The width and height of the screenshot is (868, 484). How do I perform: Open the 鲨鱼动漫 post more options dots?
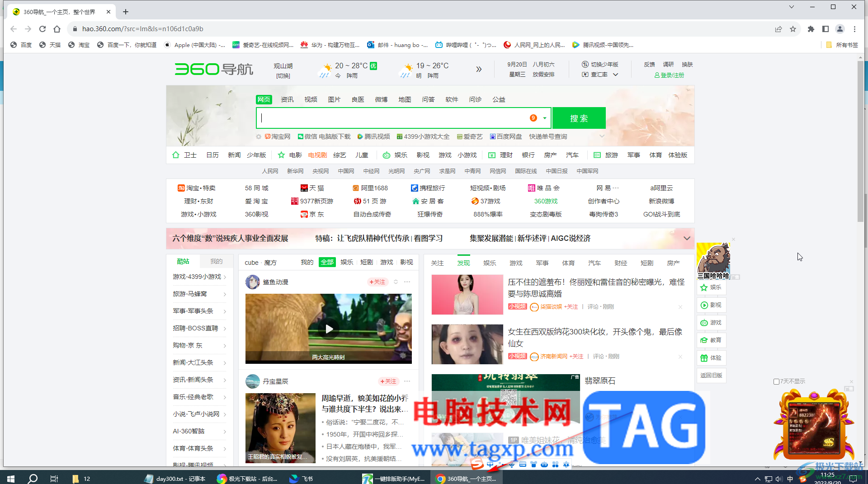[x=407, y=282]
